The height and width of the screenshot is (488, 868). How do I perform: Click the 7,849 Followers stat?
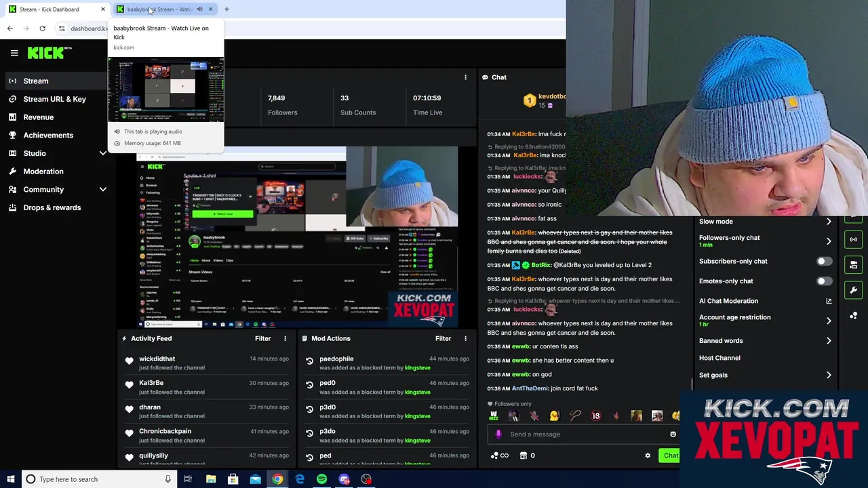coord(282,105)
